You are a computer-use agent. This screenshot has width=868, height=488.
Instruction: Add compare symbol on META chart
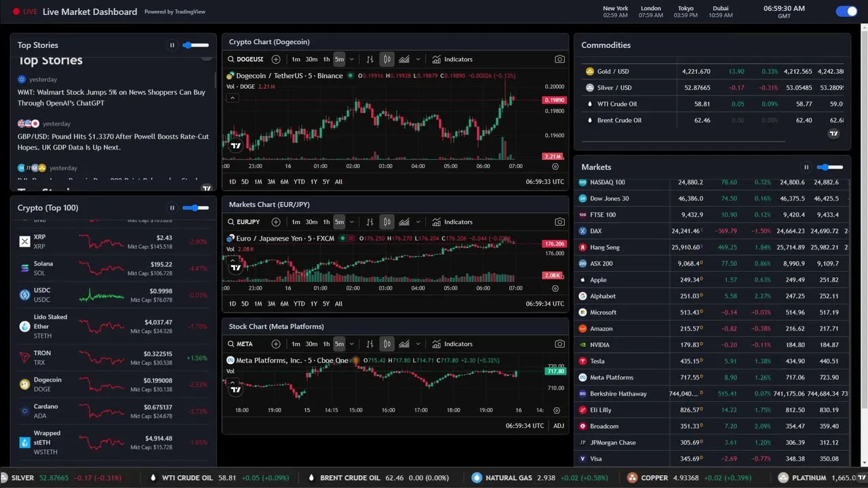276,344
